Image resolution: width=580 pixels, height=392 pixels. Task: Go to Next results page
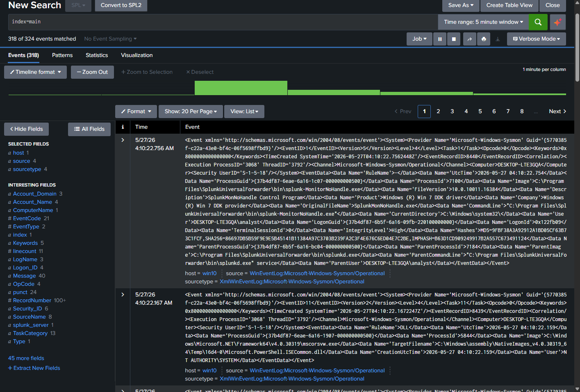[x=557, y=112]
